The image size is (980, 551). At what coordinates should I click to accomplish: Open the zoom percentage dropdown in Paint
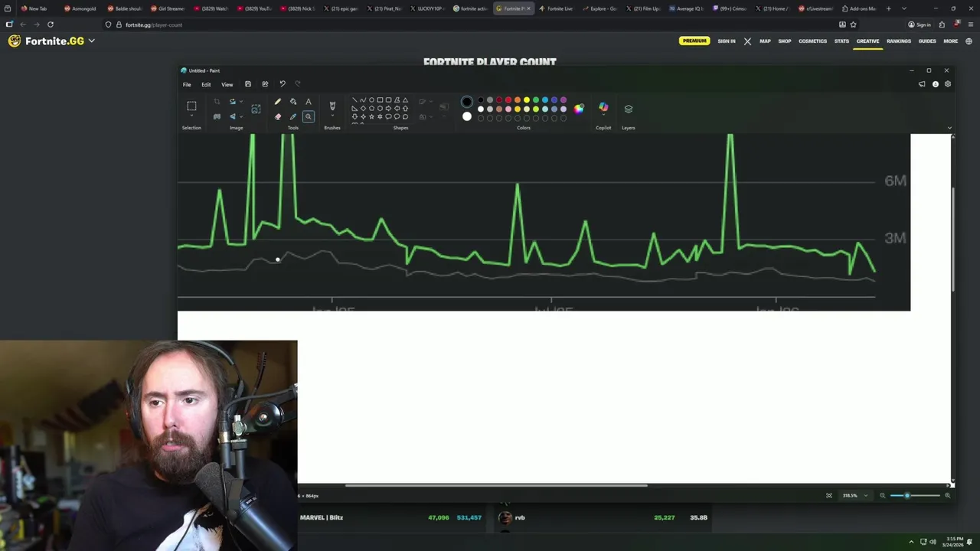pyautogui.click(x=866, y=496)
